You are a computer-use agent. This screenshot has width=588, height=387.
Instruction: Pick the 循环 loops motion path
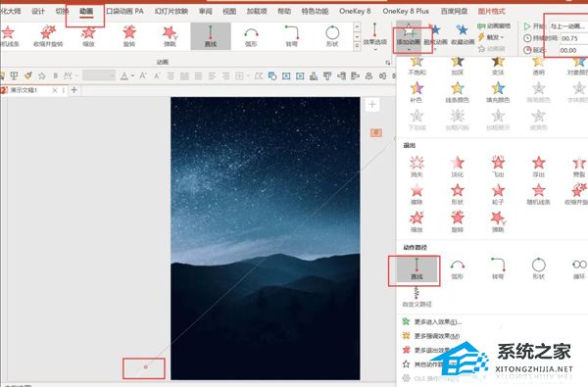coord(579,268)
